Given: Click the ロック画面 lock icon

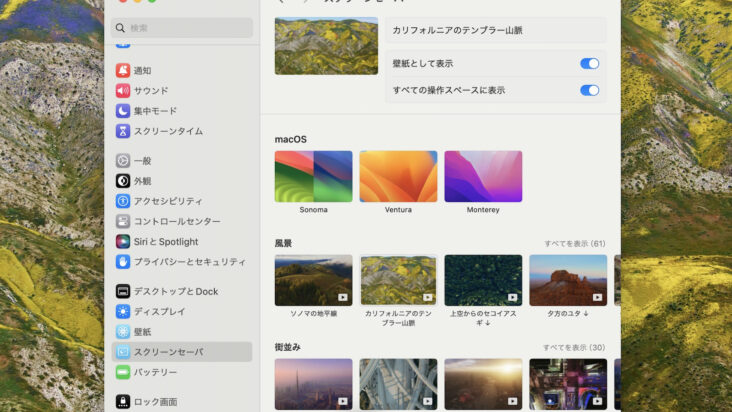Looking at the screenshot, I should coord(123,402).
